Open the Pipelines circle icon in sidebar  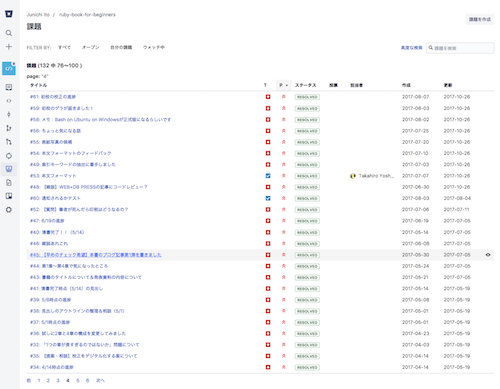[9, 156]
